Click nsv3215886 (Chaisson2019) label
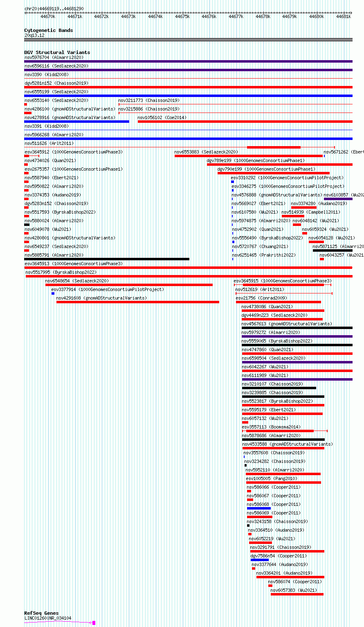 pyautogui.click(x=149, y=109)
